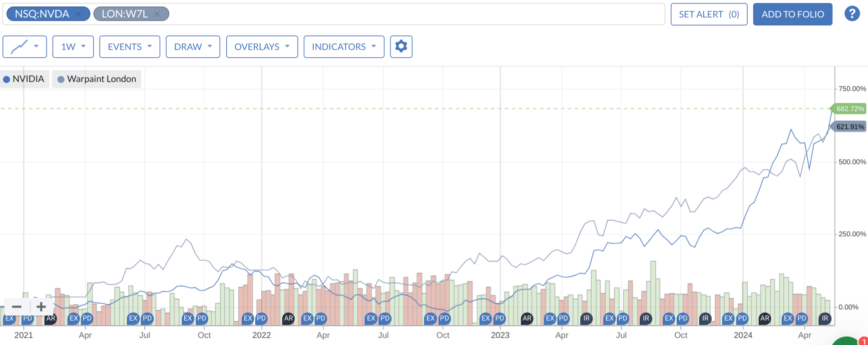Zoom out with the minus button
The image size is (868, 345).
click(17, 306)
